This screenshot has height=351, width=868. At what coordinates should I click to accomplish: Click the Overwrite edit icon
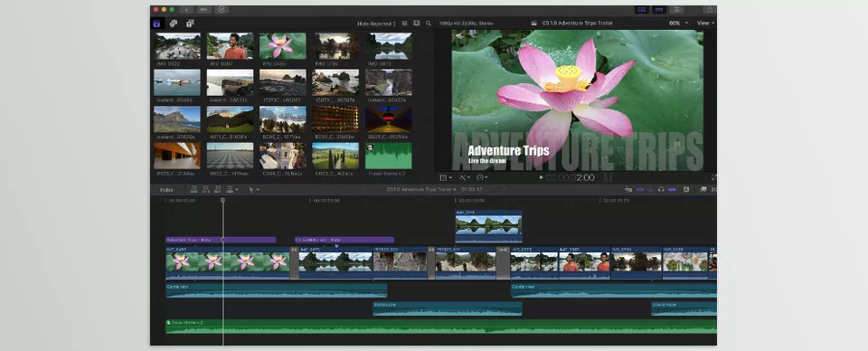click(x=229, y=189)
